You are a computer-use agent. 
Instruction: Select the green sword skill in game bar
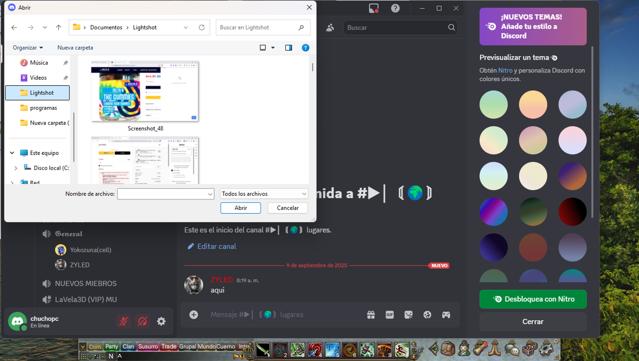(x=264, y=350)
